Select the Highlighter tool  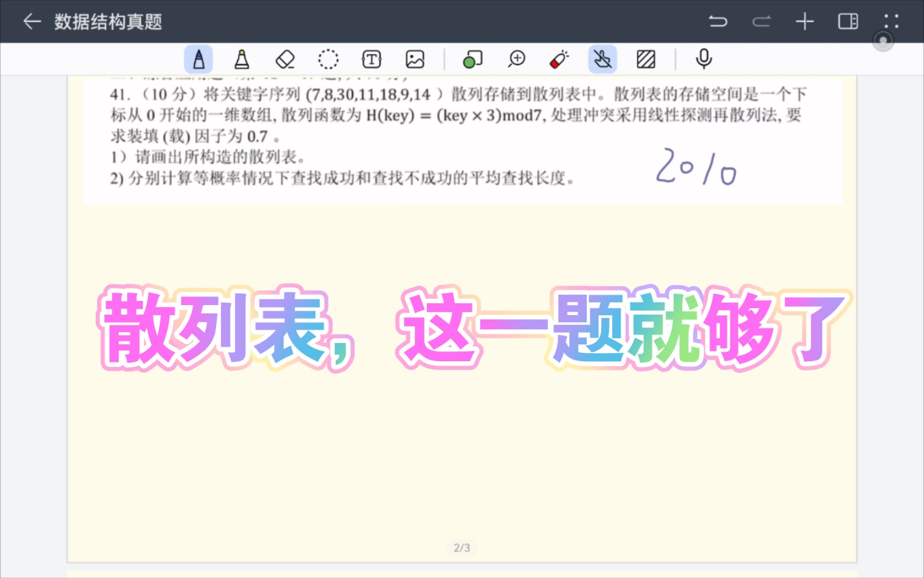(x=242, y=59)
